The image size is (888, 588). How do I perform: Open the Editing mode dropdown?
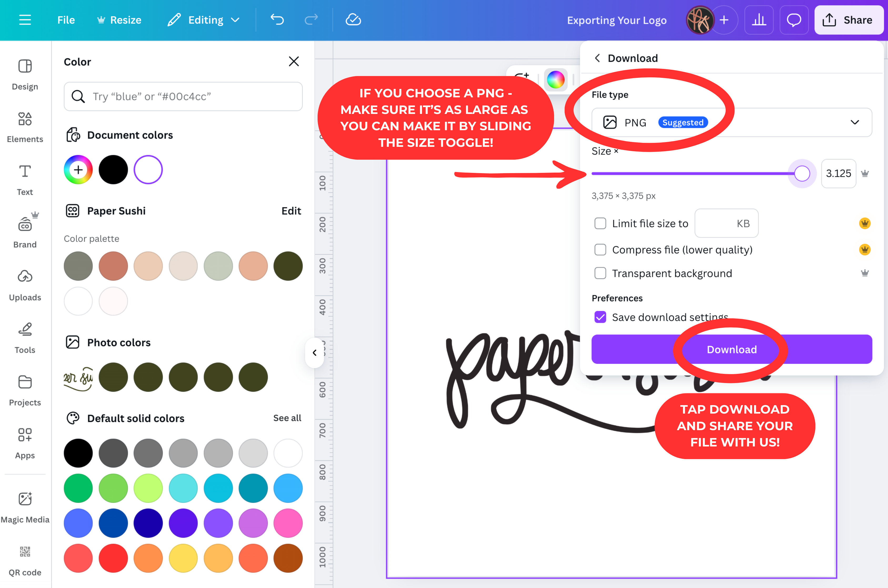coord(204,20)
